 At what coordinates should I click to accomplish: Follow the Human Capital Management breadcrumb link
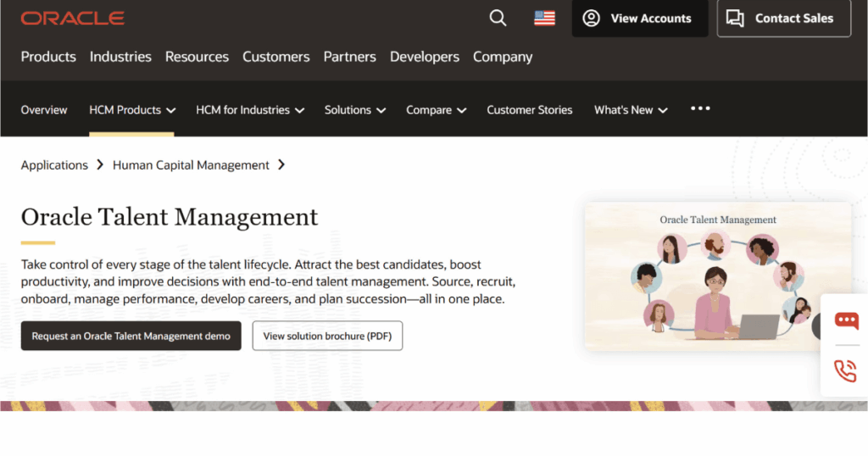191,165
